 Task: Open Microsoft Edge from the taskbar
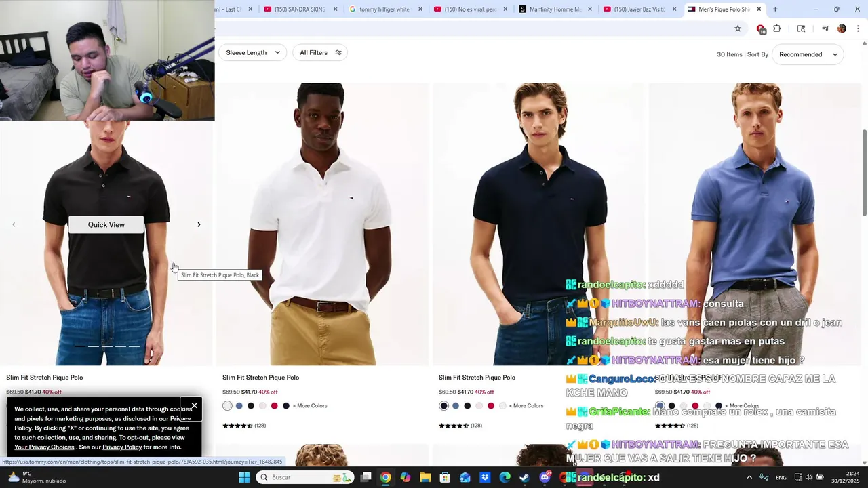pos(505,477)
